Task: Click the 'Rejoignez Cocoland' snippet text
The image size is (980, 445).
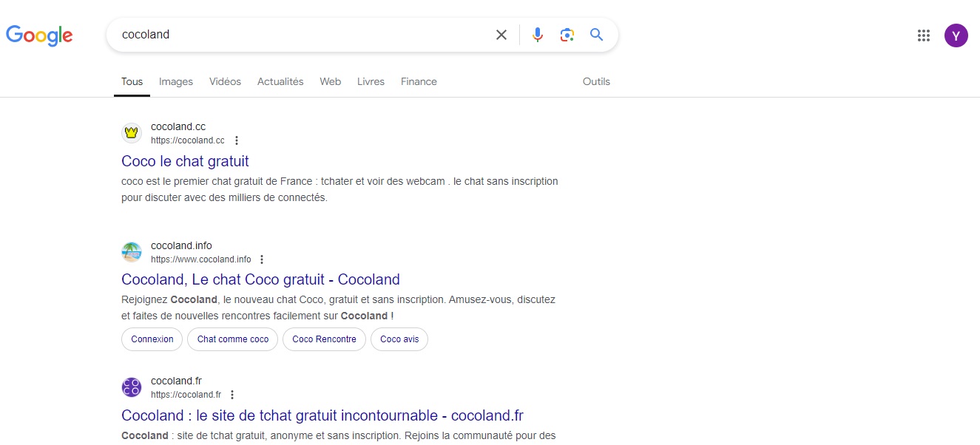Action: pyautogui.click(x=338, y=308)
